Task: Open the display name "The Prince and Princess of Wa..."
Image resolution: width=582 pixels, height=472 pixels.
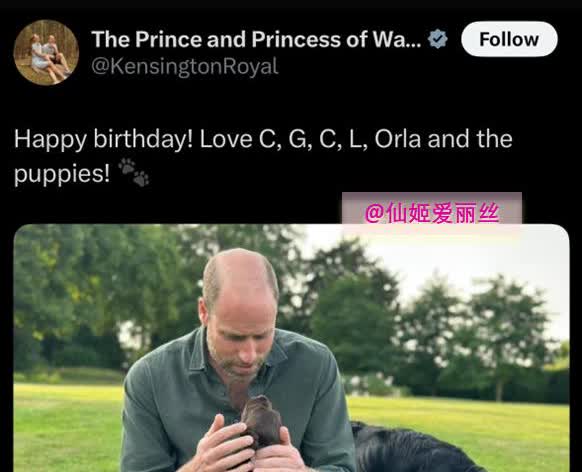Action: (x=256, y=39)
